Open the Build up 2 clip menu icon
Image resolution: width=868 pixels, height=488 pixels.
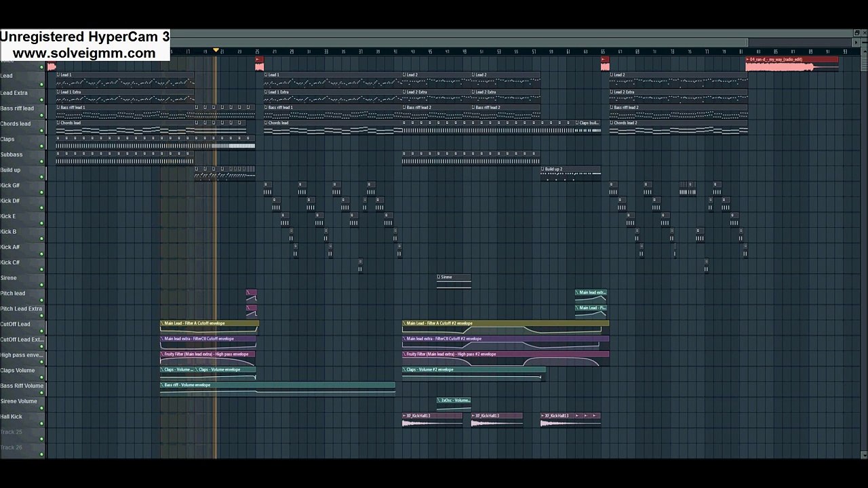click(x=543, y=169)
